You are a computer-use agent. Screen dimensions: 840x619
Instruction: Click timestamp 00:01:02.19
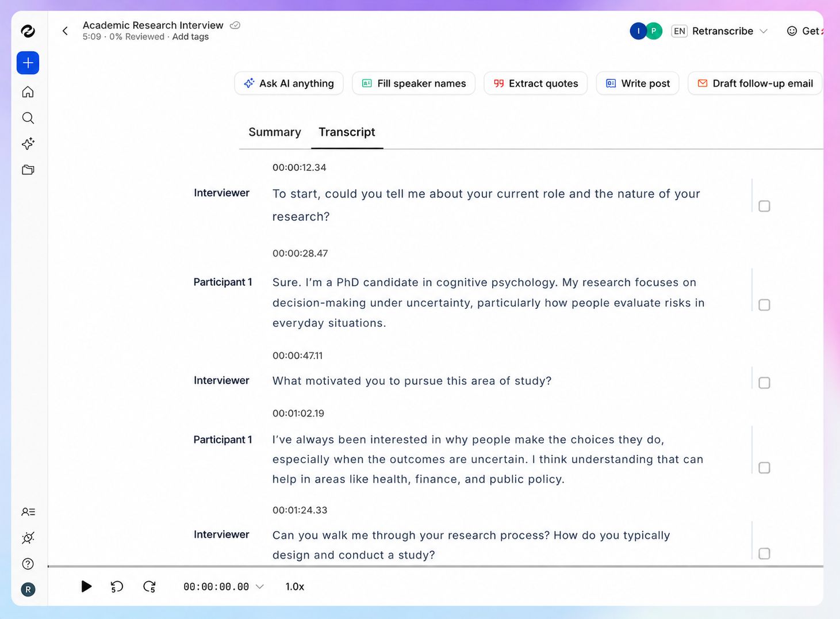coord(298,413)
